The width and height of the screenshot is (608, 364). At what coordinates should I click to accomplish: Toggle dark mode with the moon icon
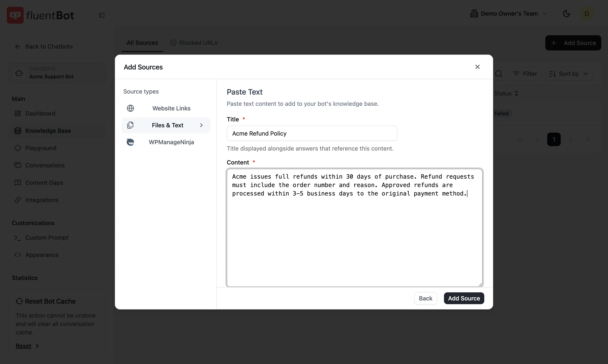(566, 14)
